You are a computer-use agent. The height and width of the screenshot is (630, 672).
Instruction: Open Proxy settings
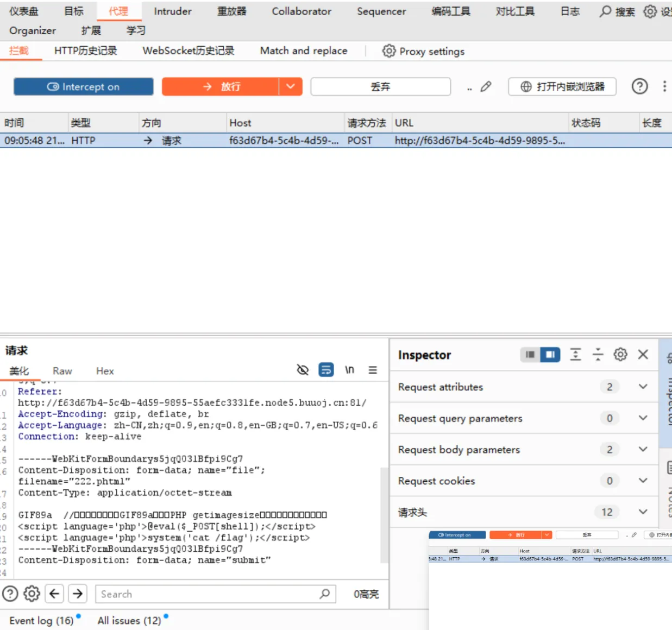point(424,51)
